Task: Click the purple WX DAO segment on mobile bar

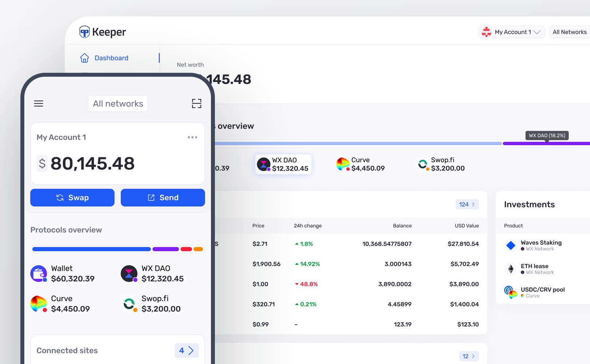Action: 166,249
